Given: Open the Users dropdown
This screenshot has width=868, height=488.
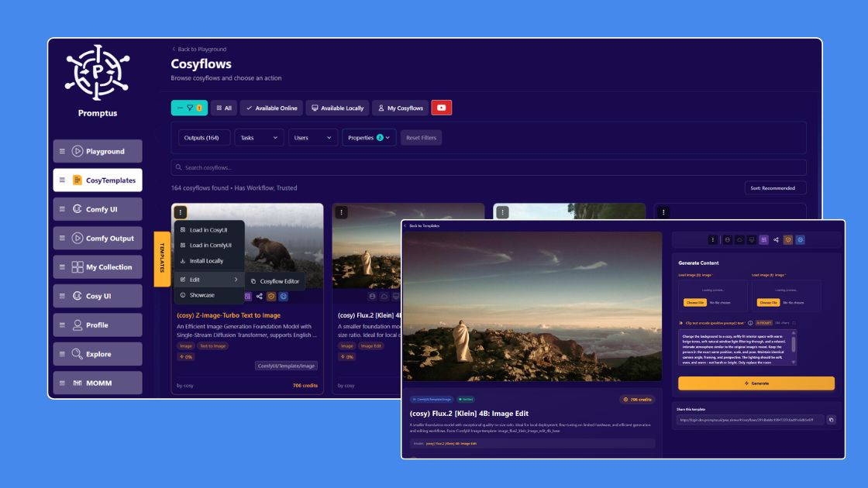Looking at the screenshot, I should 313,137.
